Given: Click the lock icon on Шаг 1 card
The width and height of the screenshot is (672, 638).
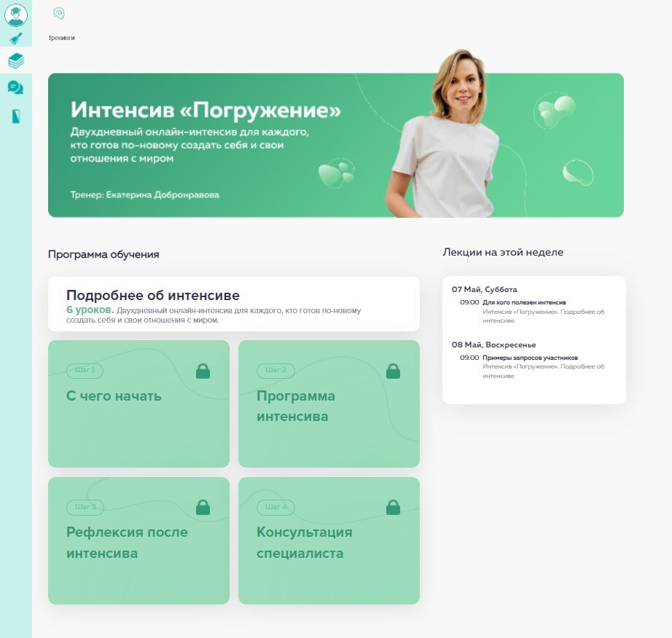Looking at the screenshot, I should (203, 371).
